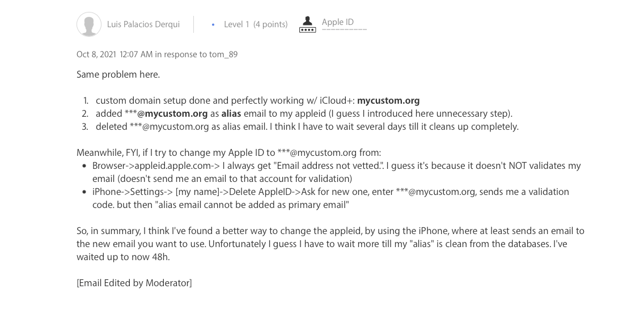644x310 pixels.
Task: Click the Level 1 (4 points) label
Action: (255, 24)
